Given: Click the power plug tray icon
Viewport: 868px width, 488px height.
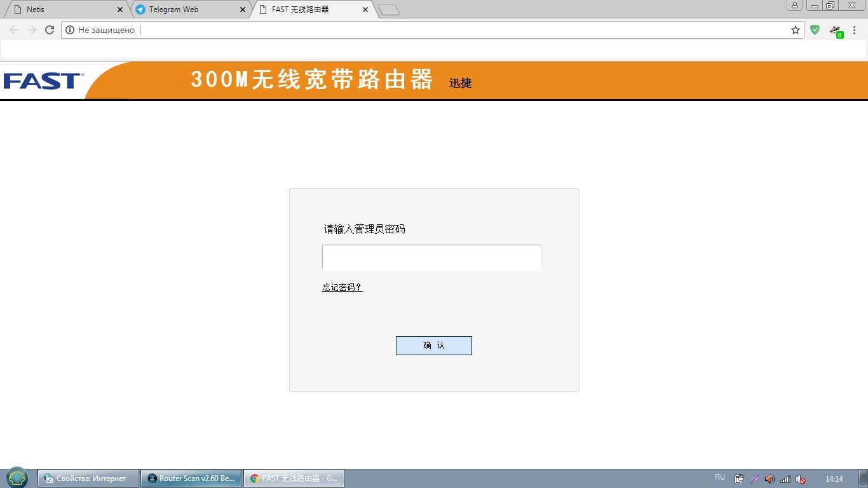Looking at the screenshot, I should coord(740,479).
